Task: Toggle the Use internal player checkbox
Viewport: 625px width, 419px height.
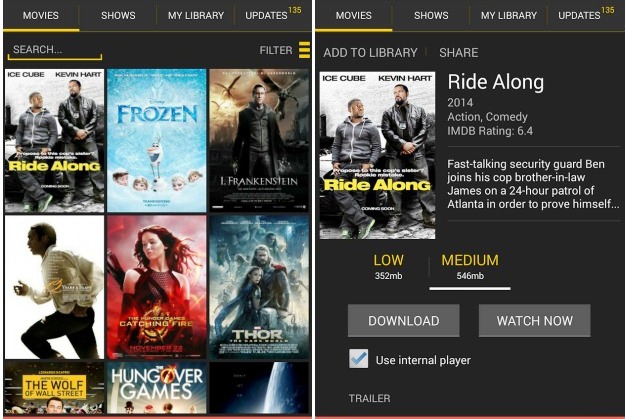Action: tap(358, 358)
